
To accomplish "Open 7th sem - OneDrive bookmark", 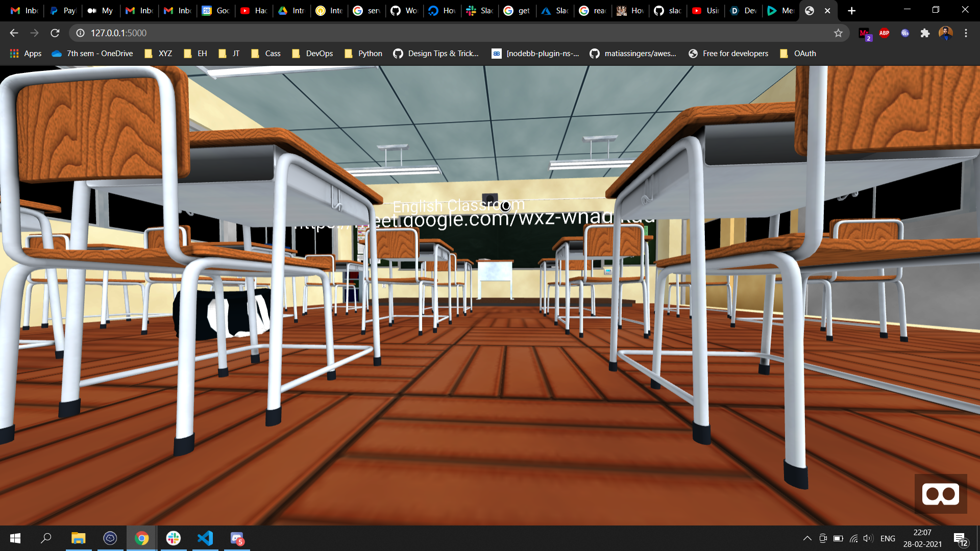I will click(x=92, y=54).
